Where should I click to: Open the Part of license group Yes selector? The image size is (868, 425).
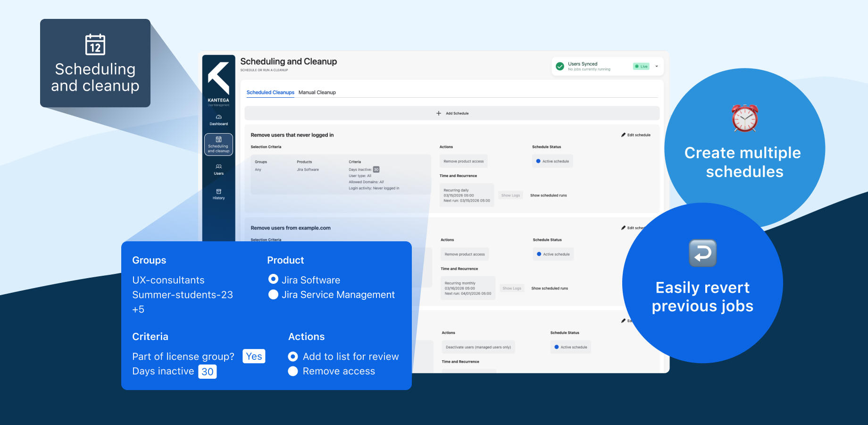tap(254, 357)
